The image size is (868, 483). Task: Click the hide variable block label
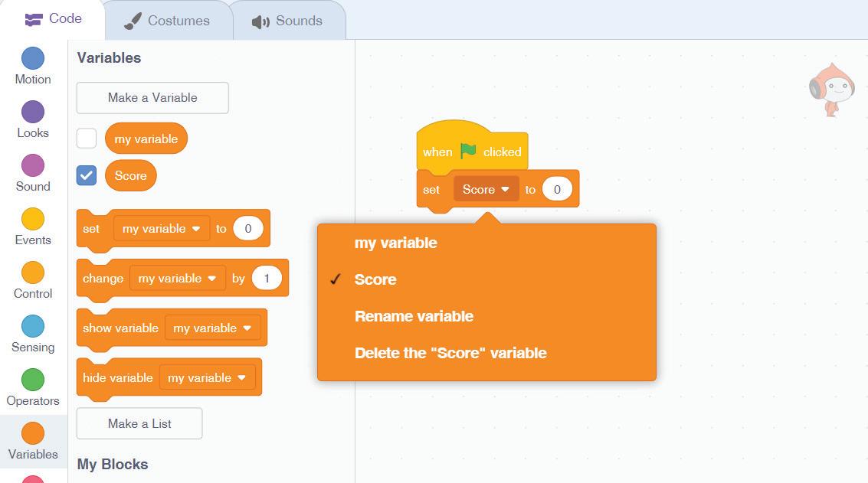[118, 378]
